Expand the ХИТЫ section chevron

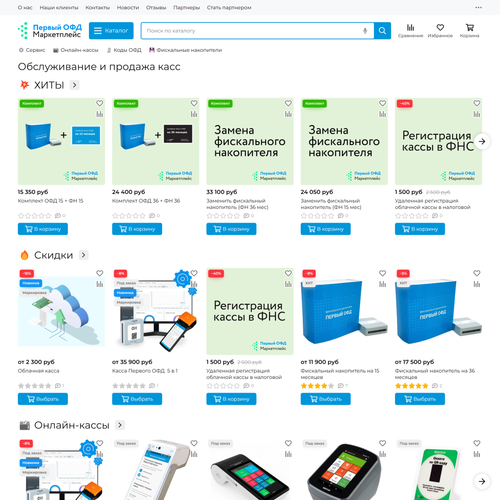pos(75,85)
